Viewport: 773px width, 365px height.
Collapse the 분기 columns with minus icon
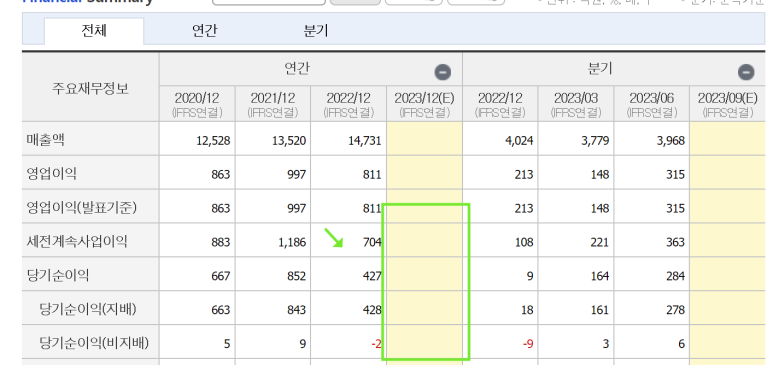(746, 73)
